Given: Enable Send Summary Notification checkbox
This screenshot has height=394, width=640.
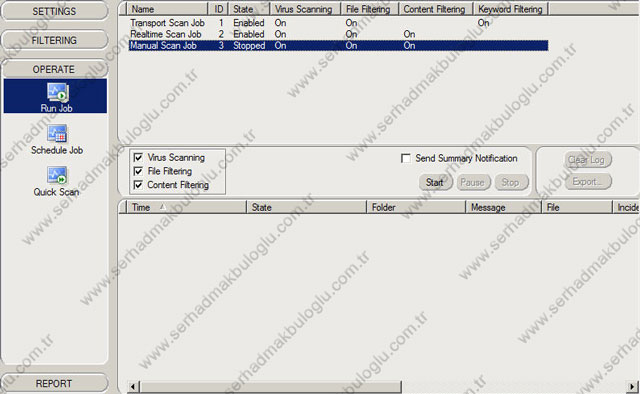Looking at the screenshot, I should [406, 158].
